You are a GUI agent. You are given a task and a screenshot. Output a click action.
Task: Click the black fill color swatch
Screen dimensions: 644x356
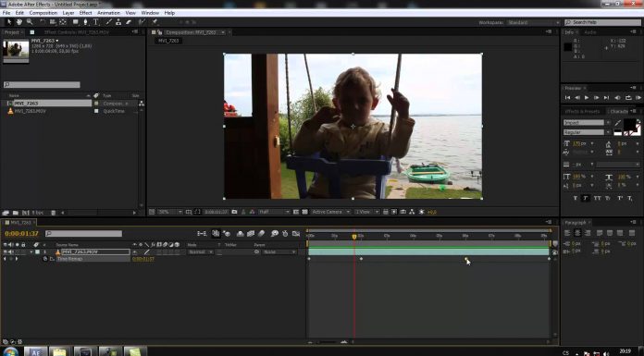pos(629,125)
